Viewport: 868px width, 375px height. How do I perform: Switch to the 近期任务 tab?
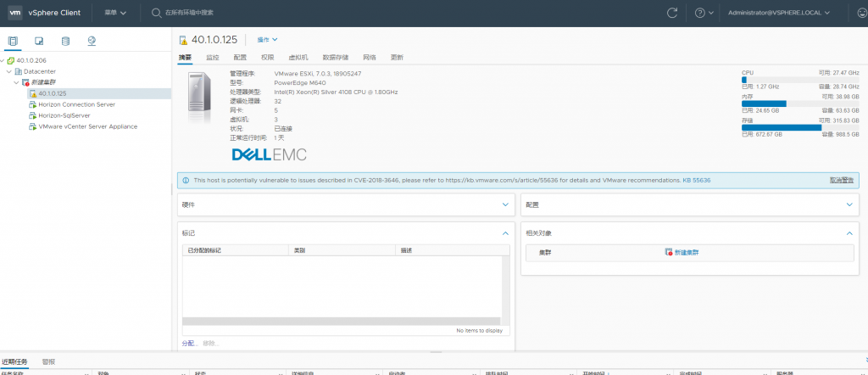(x=14, y=361)
